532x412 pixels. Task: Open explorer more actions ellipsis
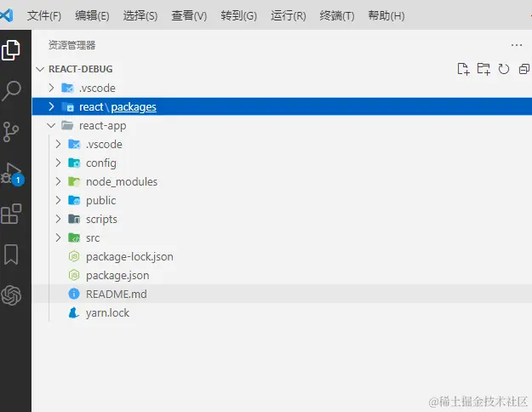(x=517, y=45)
